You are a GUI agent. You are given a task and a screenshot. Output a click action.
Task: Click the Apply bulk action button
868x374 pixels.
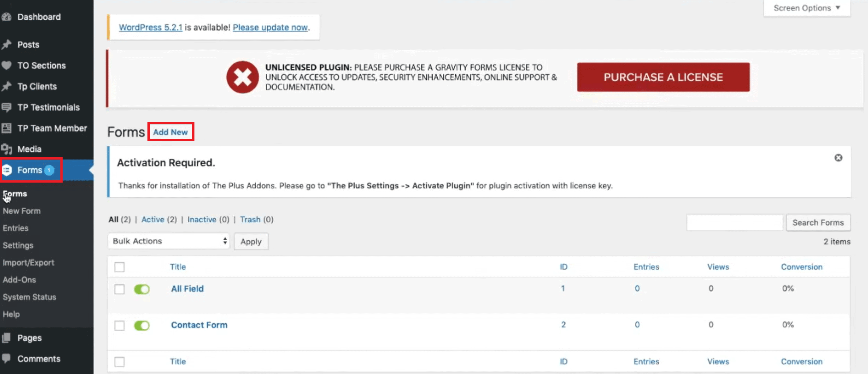pyautogui.click(x=251, y=242)
